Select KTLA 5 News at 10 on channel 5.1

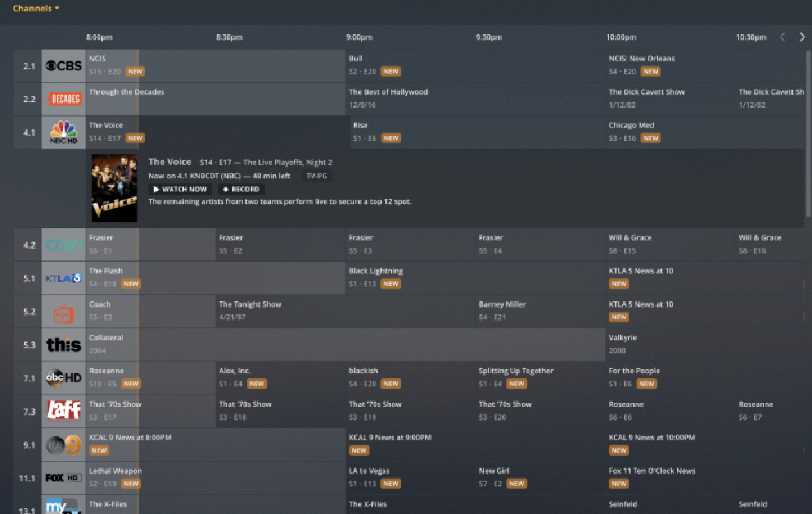[x=705, y=279]
